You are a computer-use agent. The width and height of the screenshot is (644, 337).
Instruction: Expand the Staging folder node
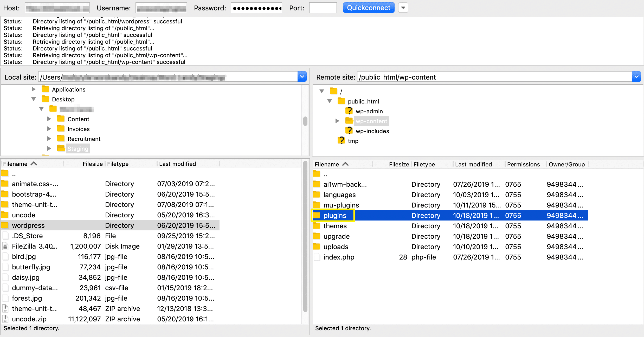(x=49, y=148)
